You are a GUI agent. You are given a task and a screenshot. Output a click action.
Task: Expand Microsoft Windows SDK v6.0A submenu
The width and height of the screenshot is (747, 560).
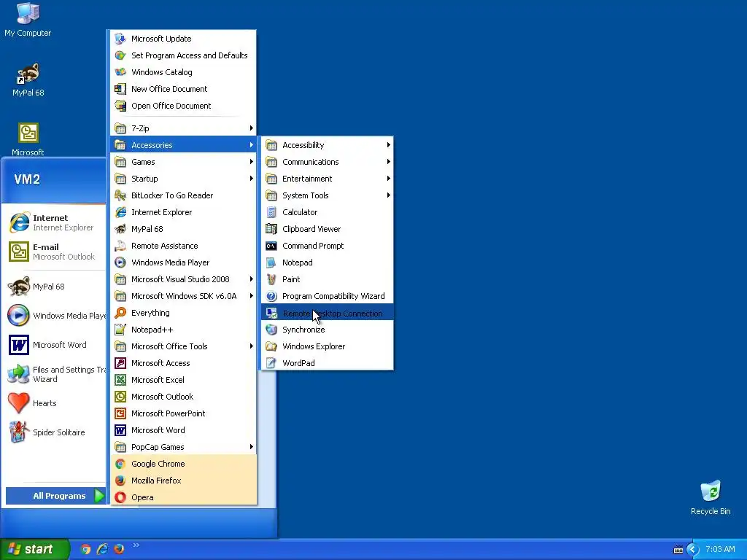point(183,296)
